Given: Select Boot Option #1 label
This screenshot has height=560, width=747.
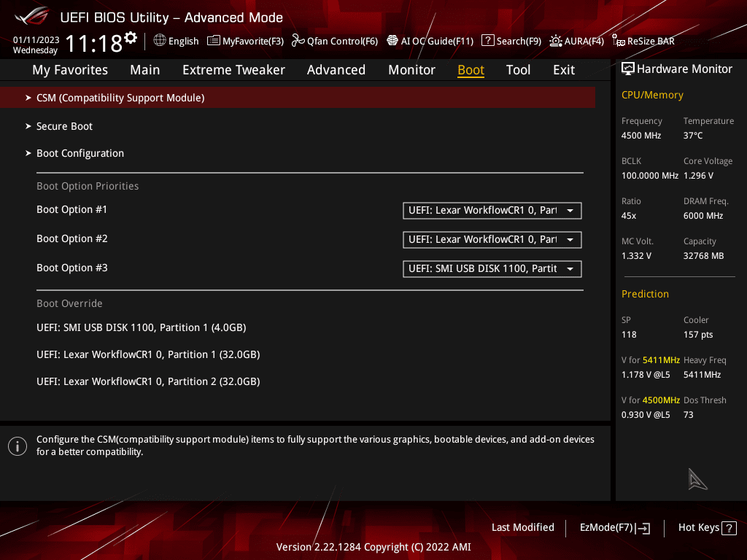Looking at the screenshot, I should tap(72, 209).
